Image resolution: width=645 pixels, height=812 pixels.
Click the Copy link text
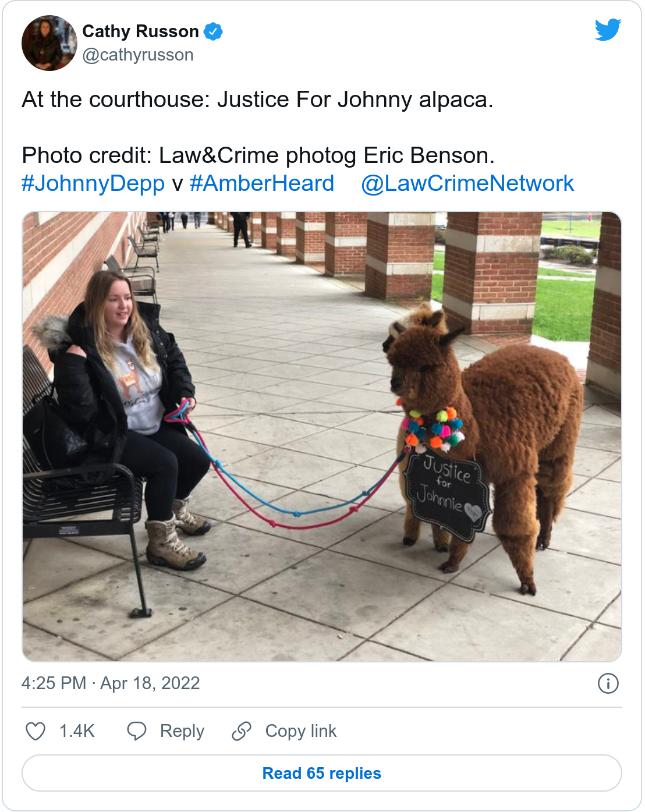tap(301, 731)
